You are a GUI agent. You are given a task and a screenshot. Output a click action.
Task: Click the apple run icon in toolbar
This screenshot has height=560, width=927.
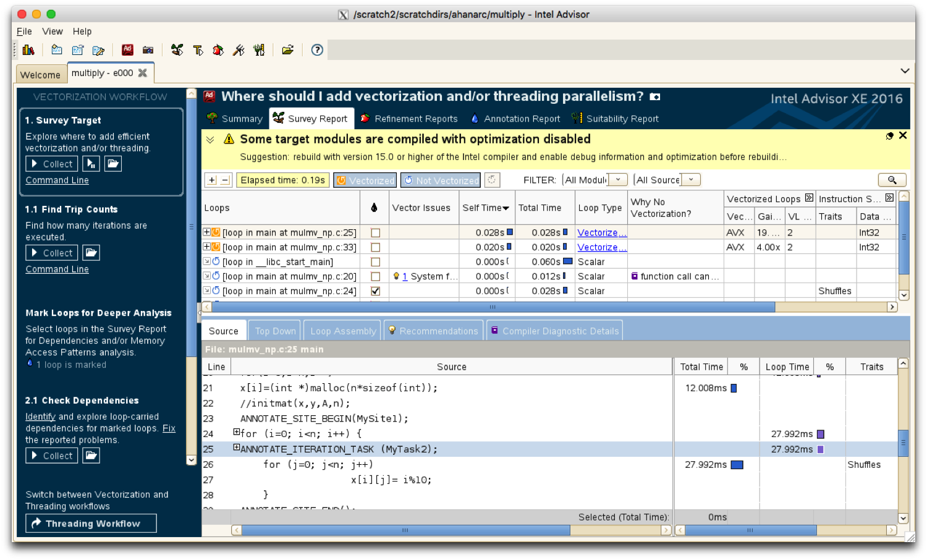(x=218, y=50)
